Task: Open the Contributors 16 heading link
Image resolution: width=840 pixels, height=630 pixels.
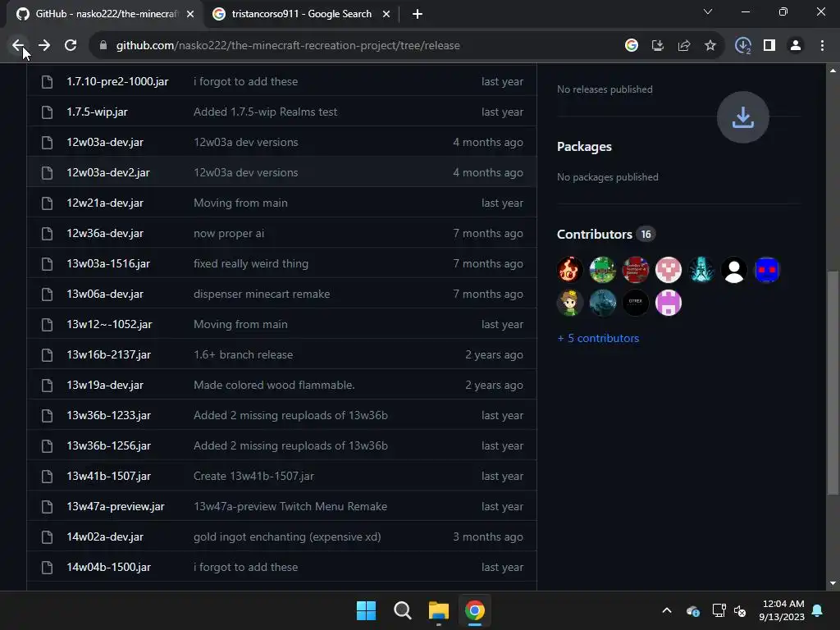Action: [605, 235]
